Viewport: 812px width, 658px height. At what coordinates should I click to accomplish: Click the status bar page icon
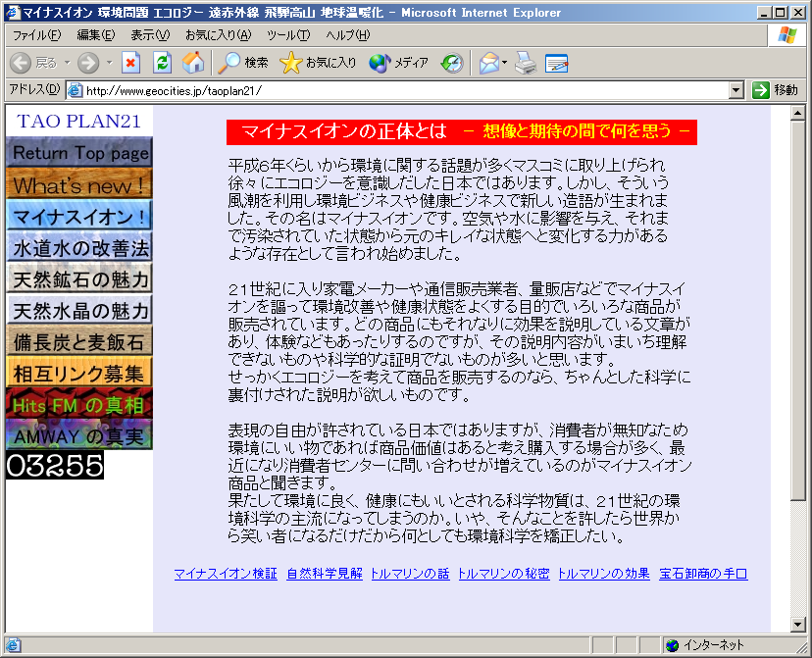coord(13,645)
